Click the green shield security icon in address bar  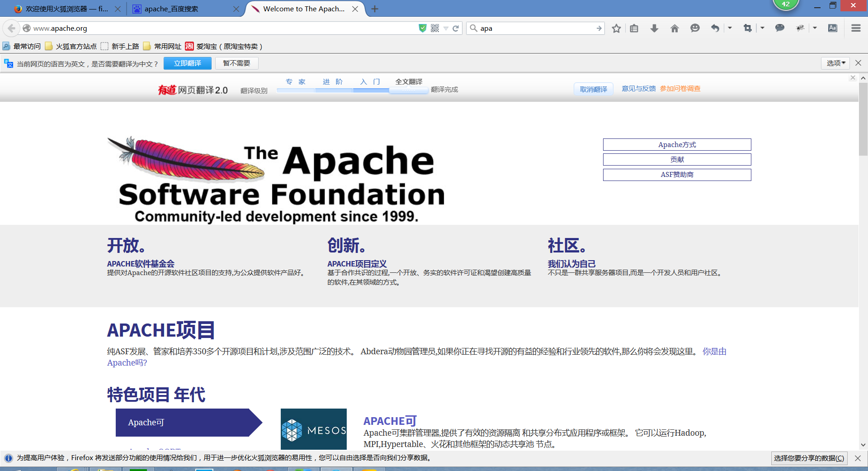[x=423, y=28]
